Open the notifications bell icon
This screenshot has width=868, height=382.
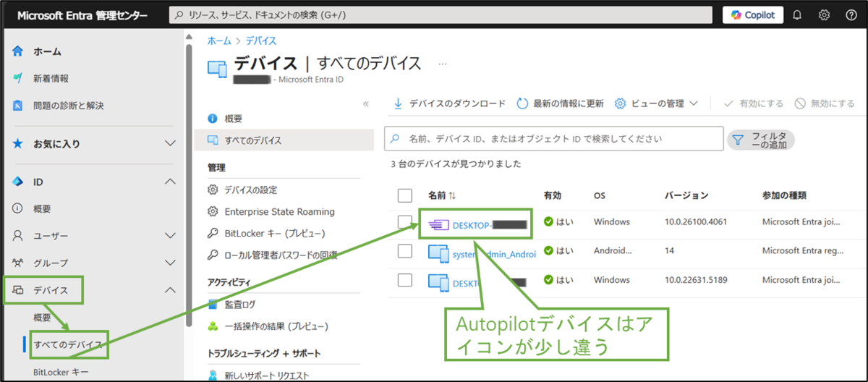[x=798, y=15]
